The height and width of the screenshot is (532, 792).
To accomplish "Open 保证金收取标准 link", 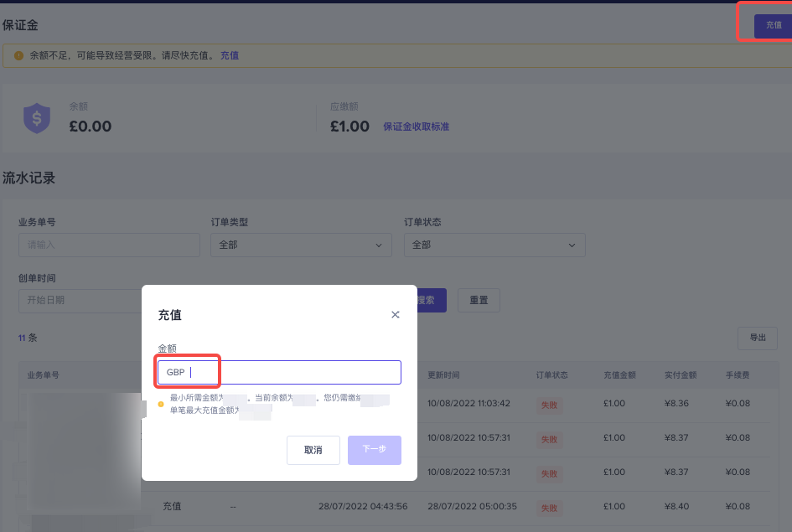I will pyautogui.click(x=416, y=127).
